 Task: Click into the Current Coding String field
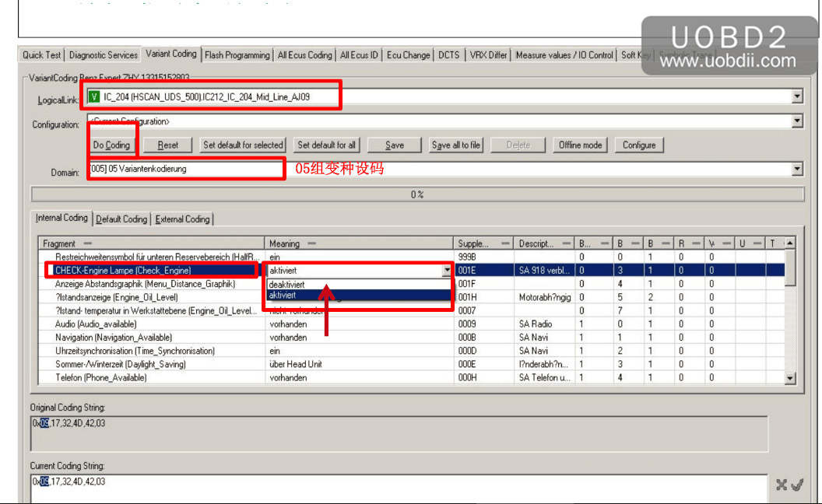(399, 488)
